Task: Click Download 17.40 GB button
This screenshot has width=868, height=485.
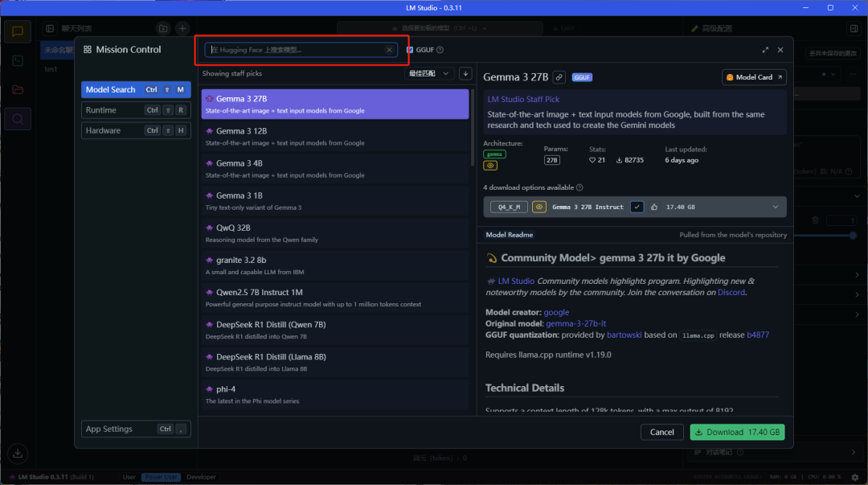Action: (x=737, y=433)
